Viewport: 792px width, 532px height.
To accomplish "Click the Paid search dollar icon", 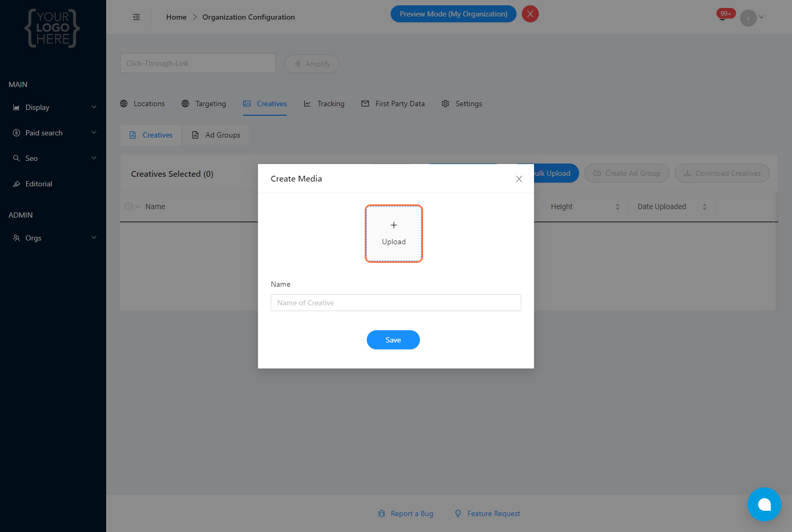I will pos(16,133).
